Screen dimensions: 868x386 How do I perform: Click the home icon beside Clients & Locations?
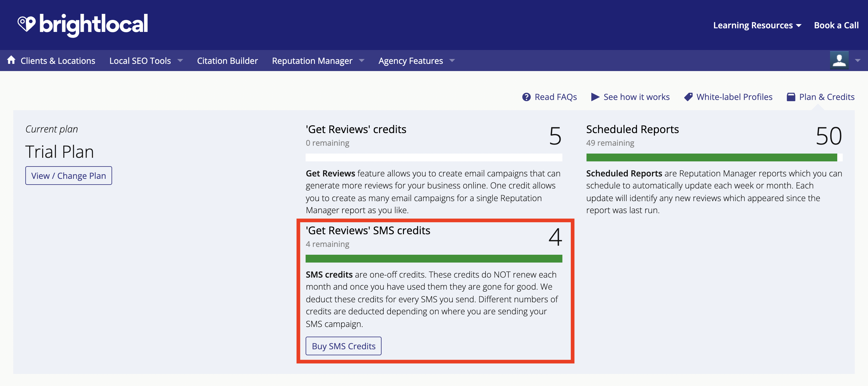click(11, 60)
